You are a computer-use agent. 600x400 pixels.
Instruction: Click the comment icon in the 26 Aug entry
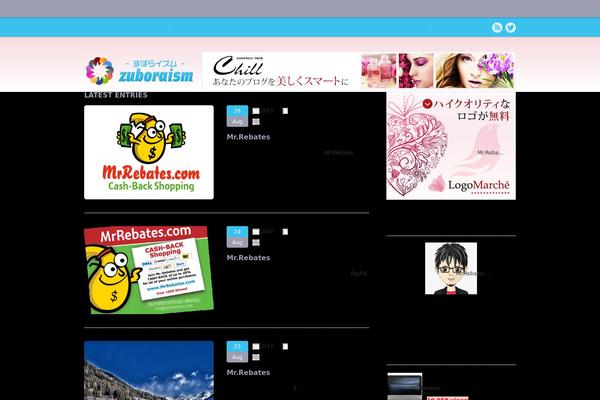pos(285,111)
